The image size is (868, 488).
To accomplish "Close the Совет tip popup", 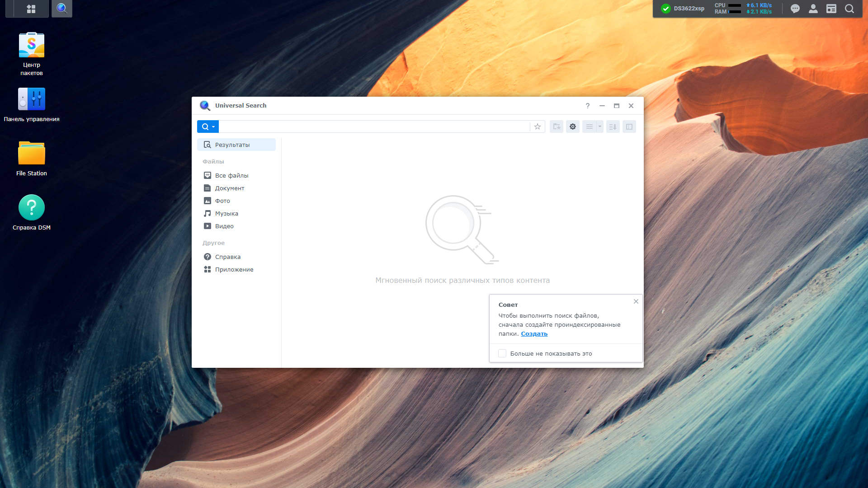I will pos(636,301).
